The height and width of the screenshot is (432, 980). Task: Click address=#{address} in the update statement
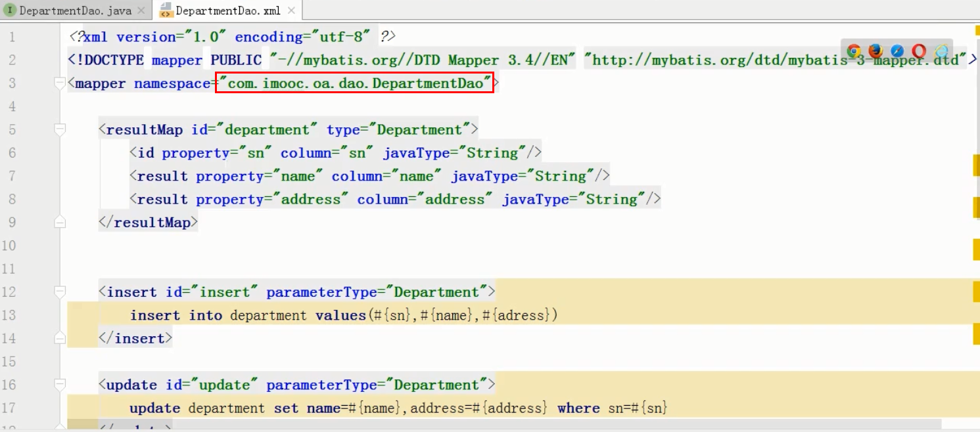479,408
